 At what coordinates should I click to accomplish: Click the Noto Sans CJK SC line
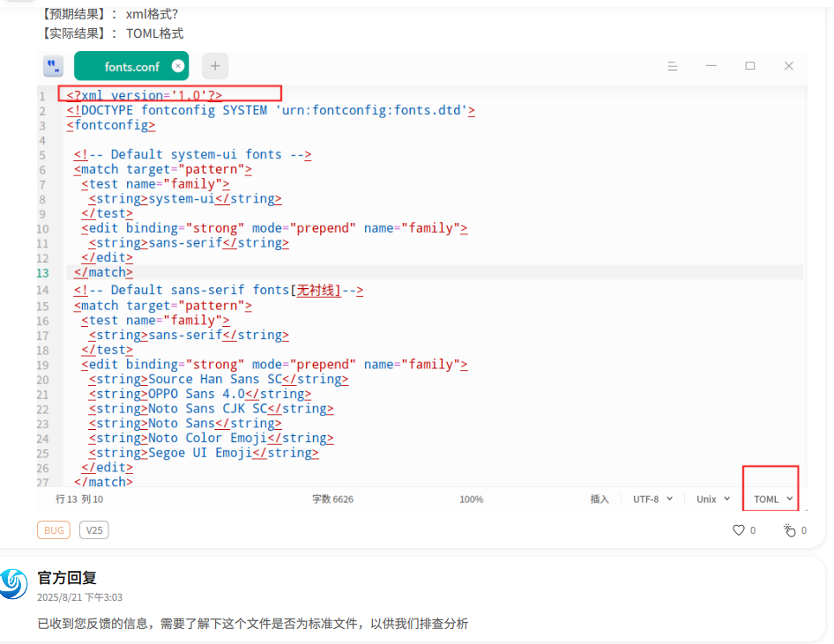pyautogui.click(x=212, y=409)
